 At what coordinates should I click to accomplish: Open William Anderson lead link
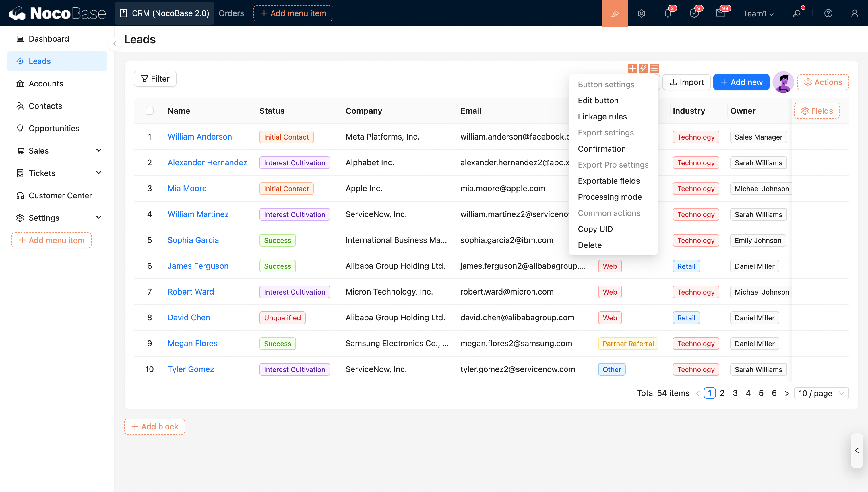200,137
